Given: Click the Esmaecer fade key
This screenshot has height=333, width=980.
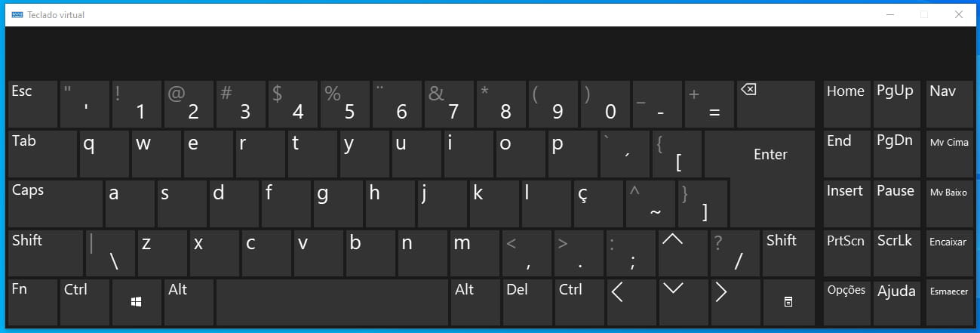Looking at the screenshot, I should coord(948,302).
